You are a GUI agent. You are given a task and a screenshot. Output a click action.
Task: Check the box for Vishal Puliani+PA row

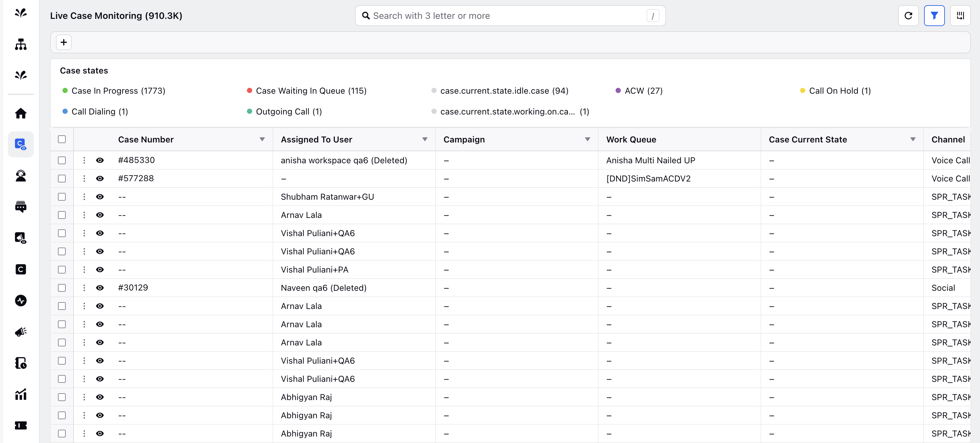coord(61,270)
